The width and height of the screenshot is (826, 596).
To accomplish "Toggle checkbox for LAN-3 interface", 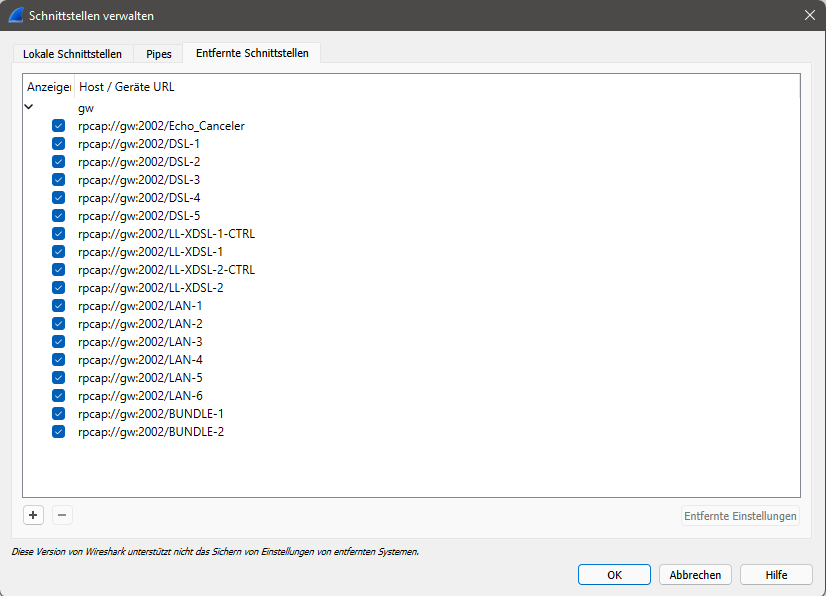I will tap(58, 342).
